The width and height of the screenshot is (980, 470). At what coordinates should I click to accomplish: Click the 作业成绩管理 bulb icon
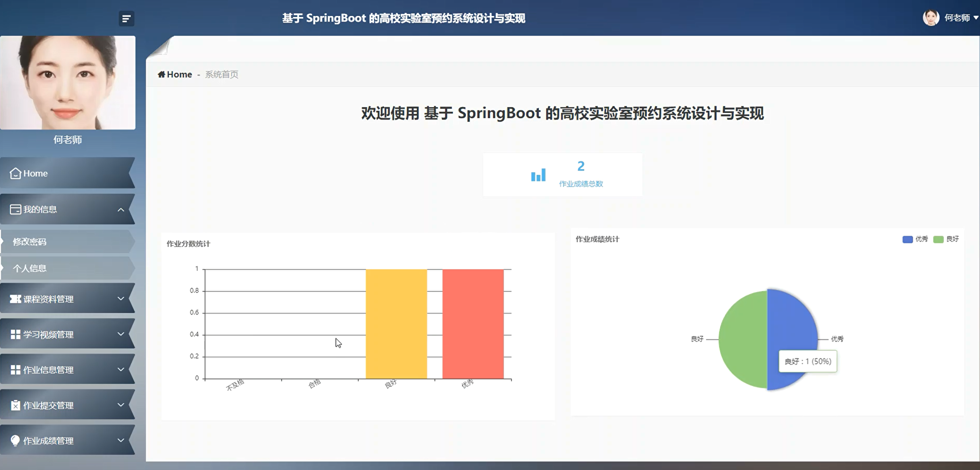point(15,441)
